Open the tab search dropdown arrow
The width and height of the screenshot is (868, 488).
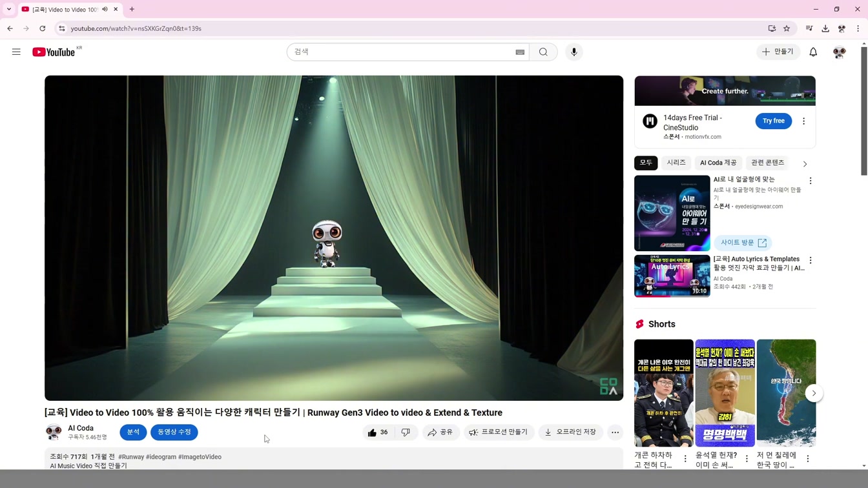tap(9, 9)
